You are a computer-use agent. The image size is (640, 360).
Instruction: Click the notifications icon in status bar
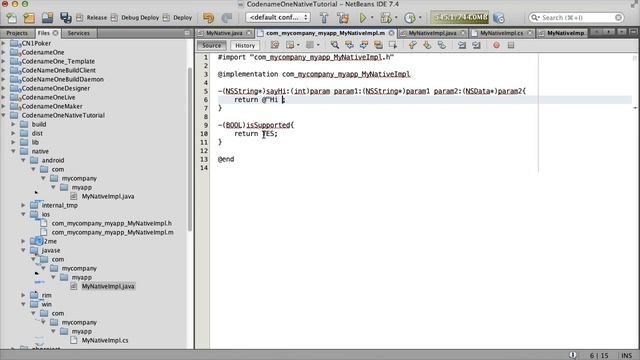point(573,355)
